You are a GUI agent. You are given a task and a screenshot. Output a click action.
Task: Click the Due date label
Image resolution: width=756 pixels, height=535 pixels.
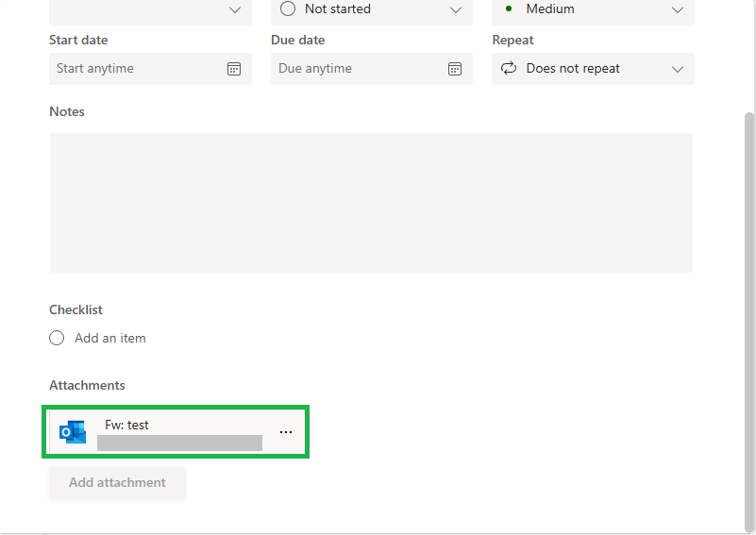[x=298, y=40]
